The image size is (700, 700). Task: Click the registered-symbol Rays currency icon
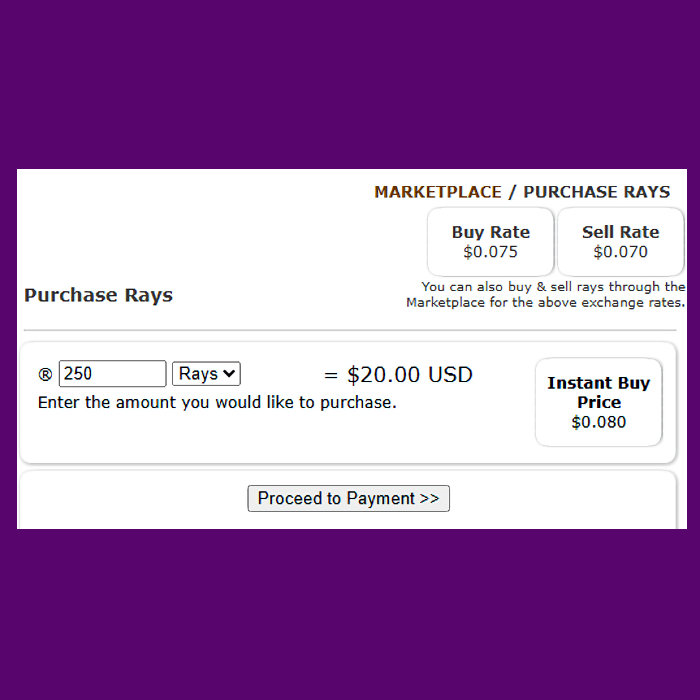[x=45, y=375]
